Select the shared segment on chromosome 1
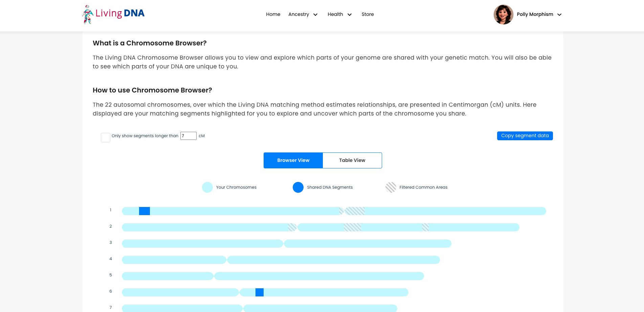644x312 pixels. point(145,211)
